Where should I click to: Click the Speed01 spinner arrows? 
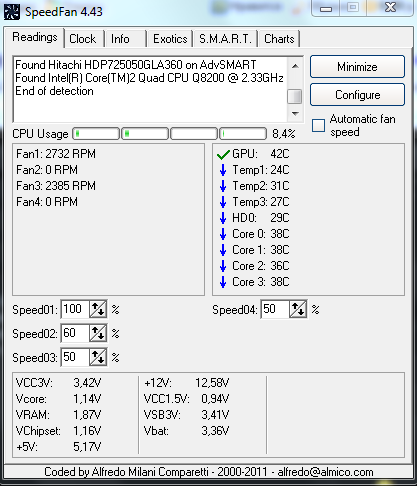click(x=98, y=309)
